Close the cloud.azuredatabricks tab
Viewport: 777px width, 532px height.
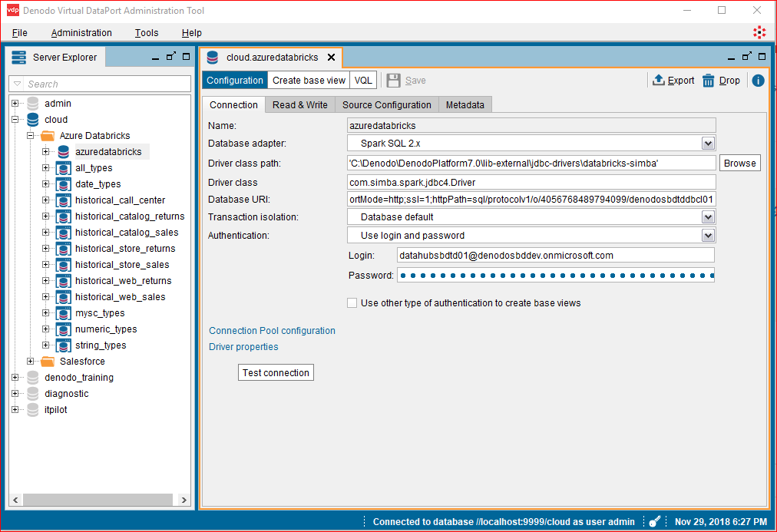332,58
